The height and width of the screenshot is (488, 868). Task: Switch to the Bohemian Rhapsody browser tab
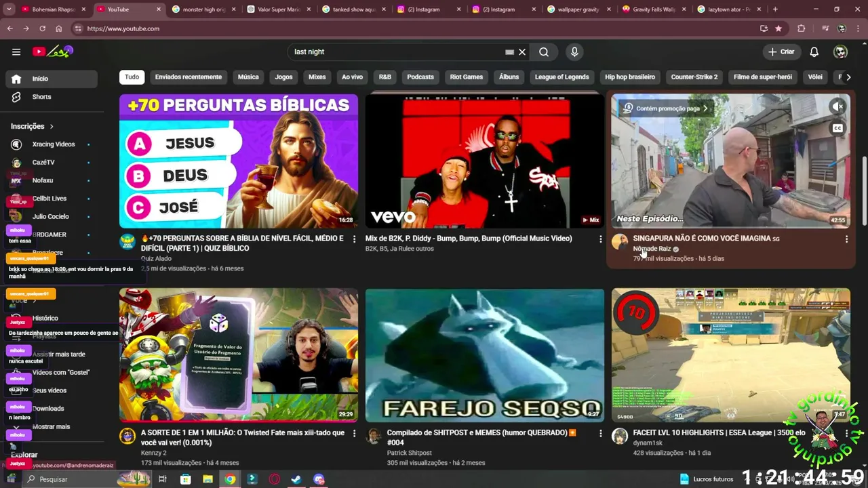click(x=53, y=9)
